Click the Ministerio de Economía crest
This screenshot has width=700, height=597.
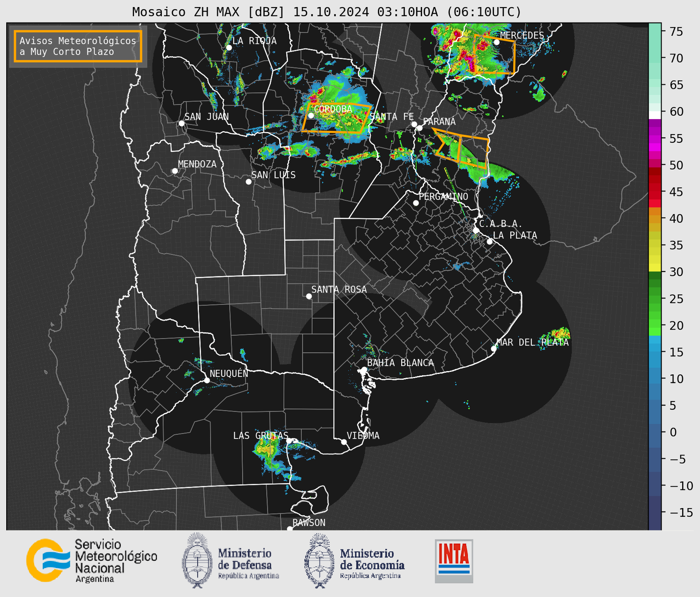319,560
